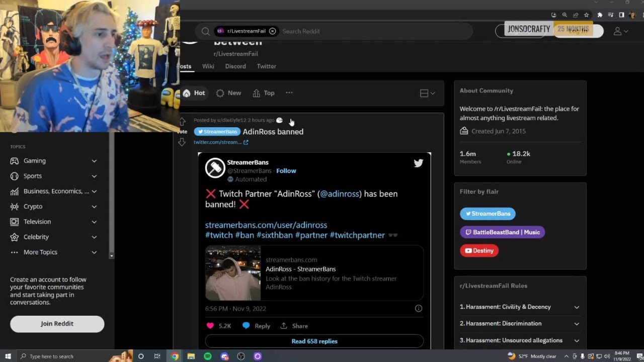
Task: Share the StreamerBans tweet
Action: (294, 326)
